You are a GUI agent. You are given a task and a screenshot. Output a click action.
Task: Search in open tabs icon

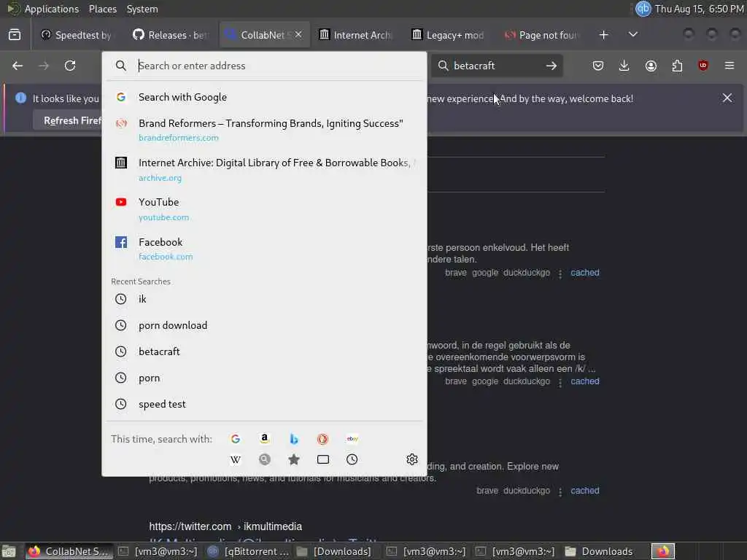(323, 459)
